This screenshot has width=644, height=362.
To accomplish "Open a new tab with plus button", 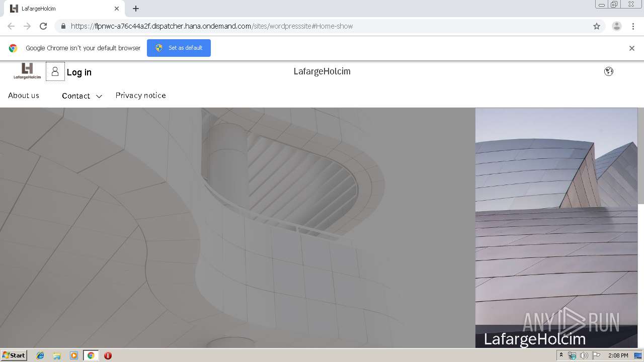I will click(136, 9).
